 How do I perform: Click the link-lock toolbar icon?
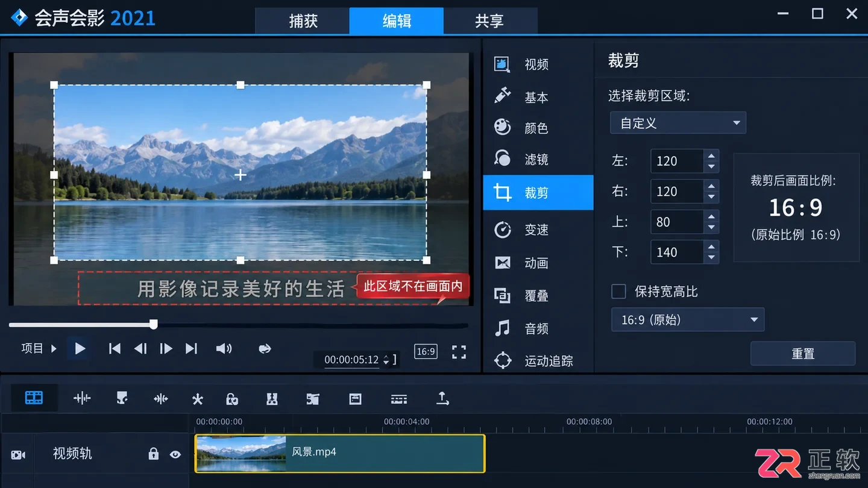coord(232,399)
